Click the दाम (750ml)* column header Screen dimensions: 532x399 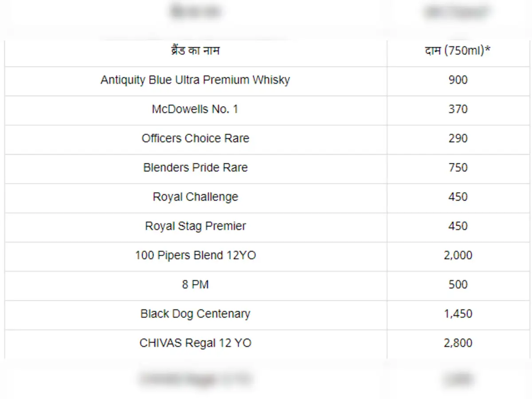tap(458, 51)
